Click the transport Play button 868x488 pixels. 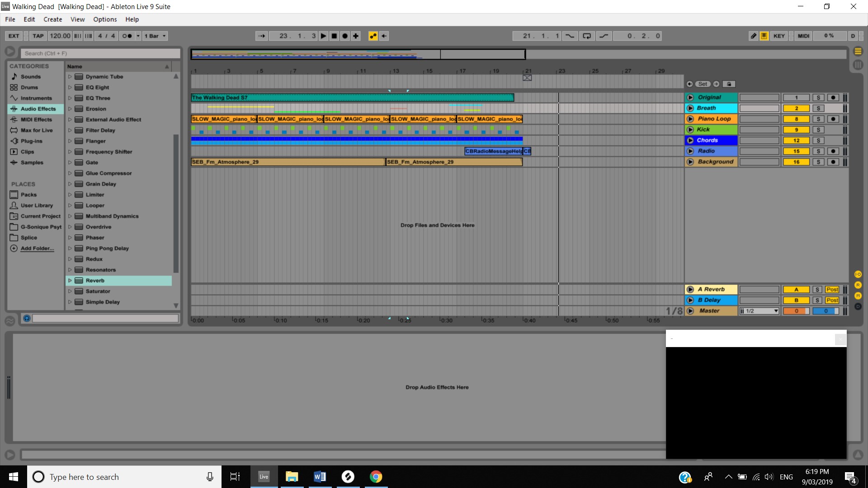[x=324, y=36]
